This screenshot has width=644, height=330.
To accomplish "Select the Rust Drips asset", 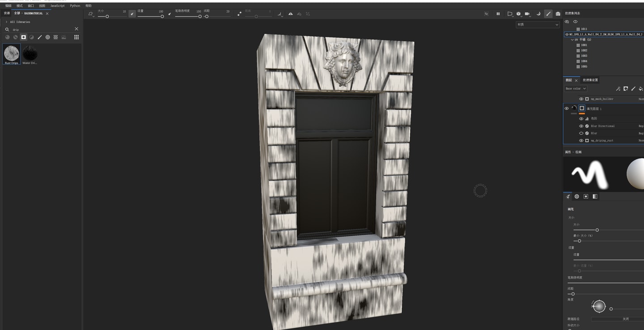I will tap(12, 54).
